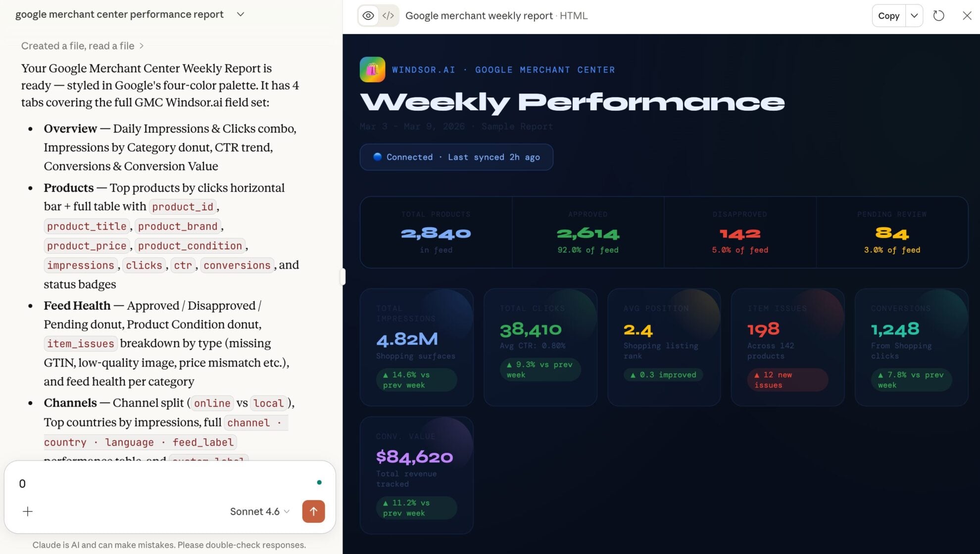The height and width of the screenshot is (554, 980).
Task: Close the artifact panel
Action: [967, 15]
